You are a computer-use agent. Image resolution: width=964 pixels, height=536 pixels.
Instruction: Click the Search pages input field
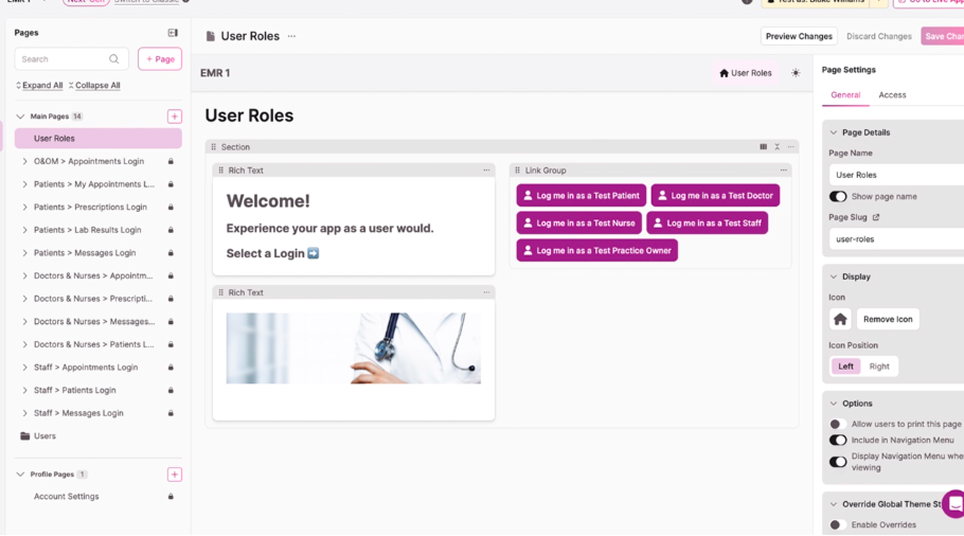pos(63,59)
